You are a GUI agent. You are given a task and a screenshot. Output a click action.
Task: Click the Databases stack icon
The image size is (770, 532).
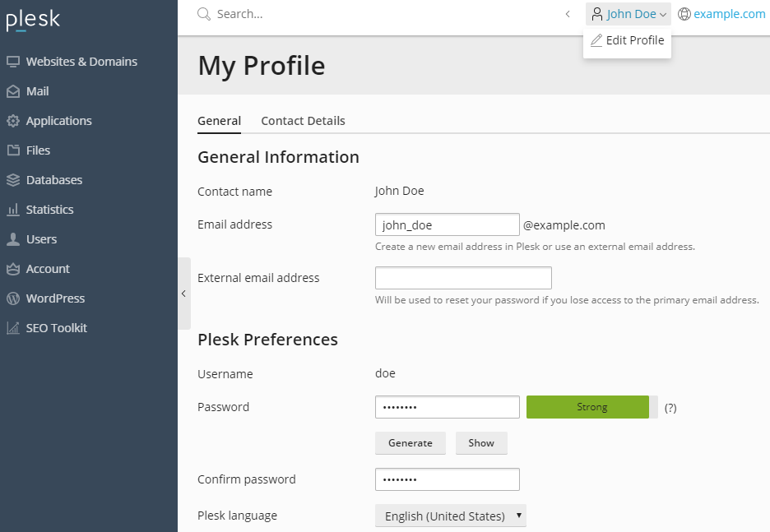pos(13,180)
